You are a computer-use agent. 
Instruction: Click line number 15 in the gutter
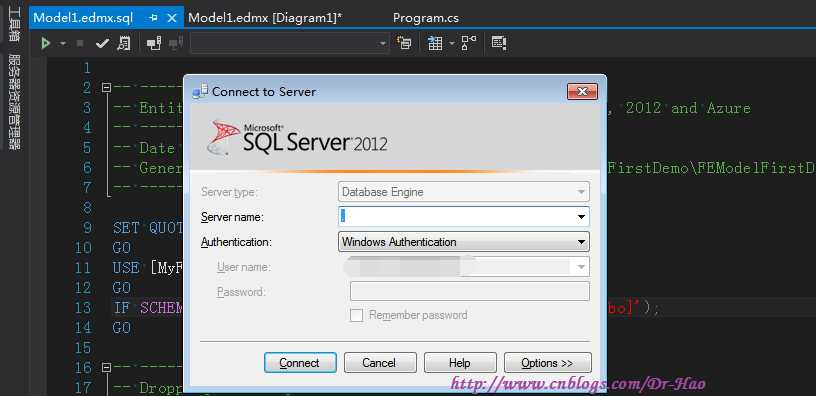pyautogui.click(x=82, y=348)
